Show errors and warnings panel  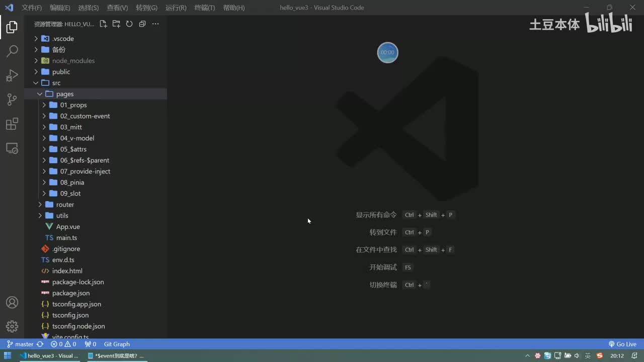coord(63,344)
